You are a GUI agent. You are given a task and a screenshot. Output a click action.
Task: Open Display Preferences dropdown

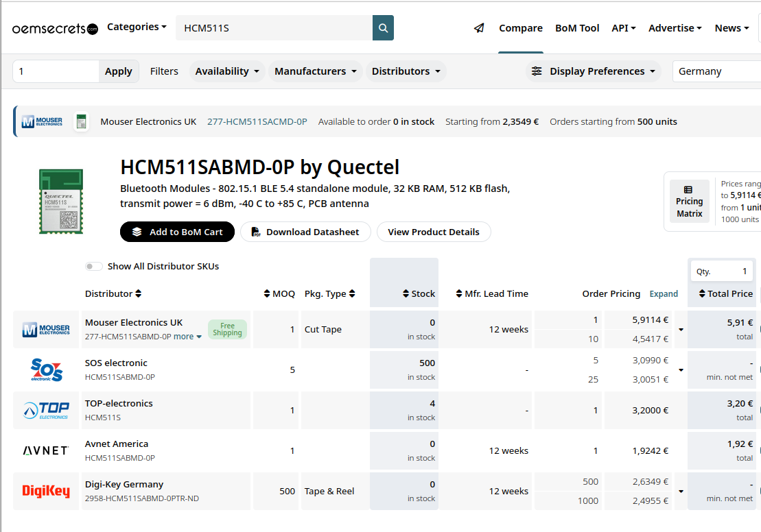click(594, 71)
